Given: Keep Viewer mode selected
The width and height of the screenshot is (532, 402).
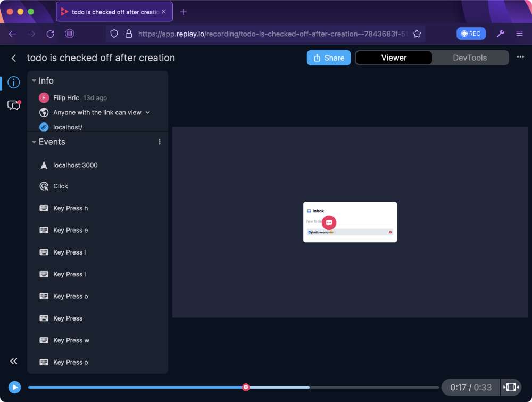Looking at the screenshot, I should point(394,57).
